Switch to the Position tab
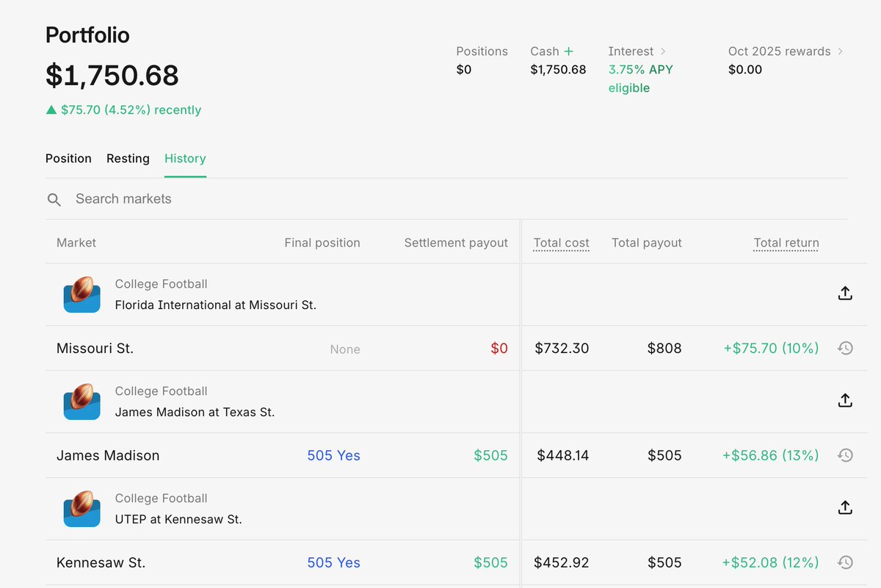 pyautogui.click(x=68, y=159)
